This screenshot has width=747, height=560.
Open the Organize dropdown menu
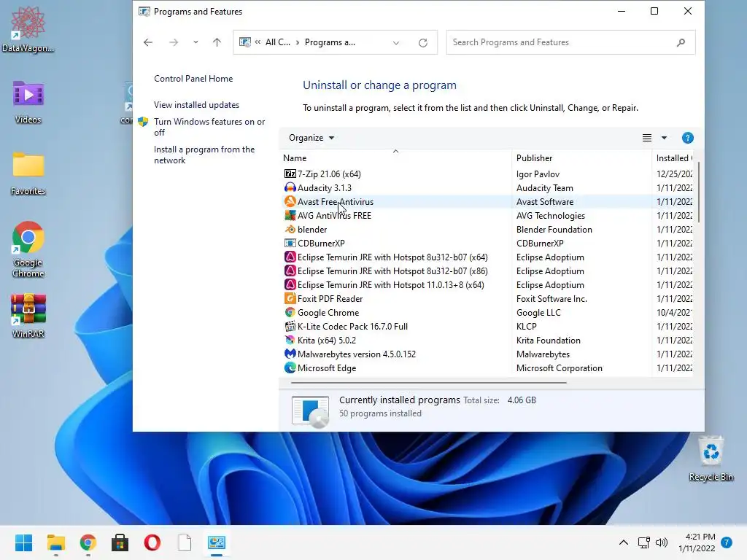click(311, 138)
